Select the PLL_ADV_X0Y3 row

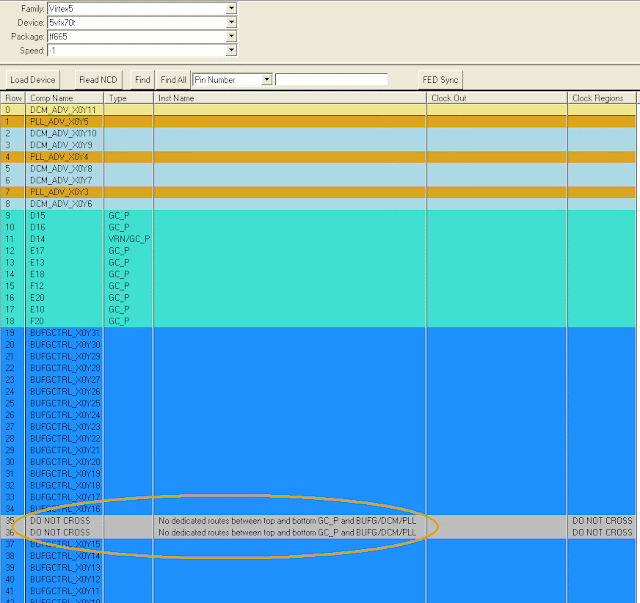click(x=318, y=192)
